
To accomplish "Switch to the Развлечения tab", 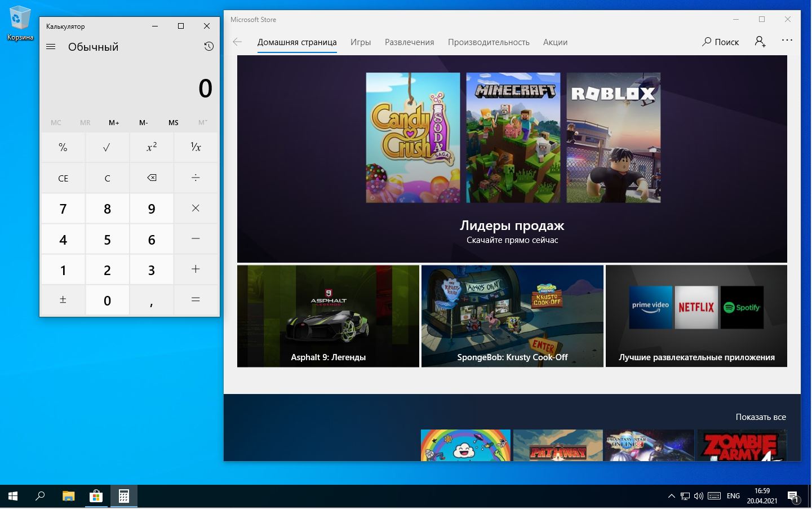I will 410,42.
